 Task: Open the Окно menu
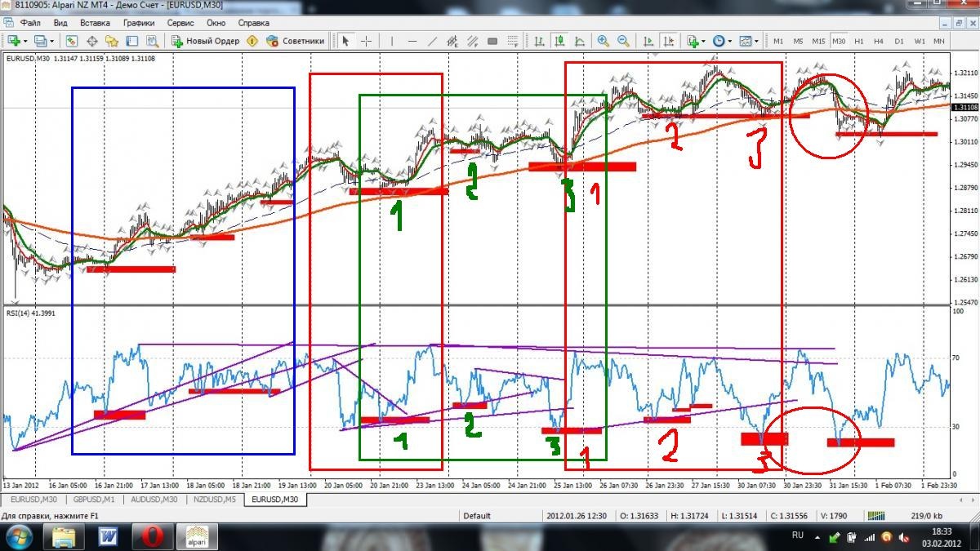(216, 23)
